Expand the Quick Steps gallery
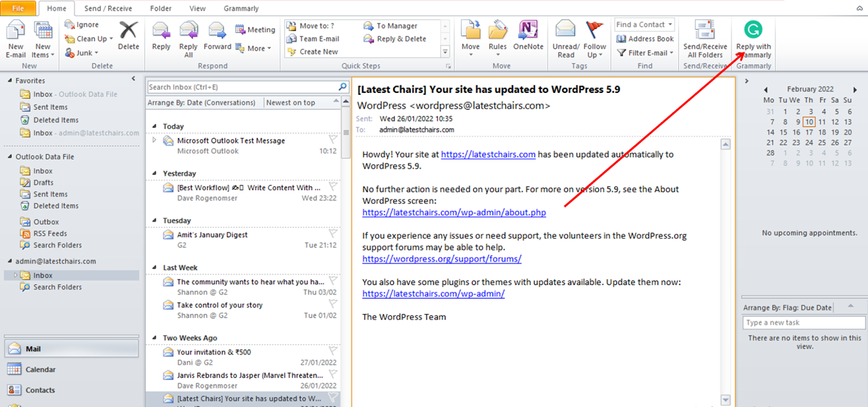The image size is (868, 407). pyautogui.click(x=445, y=52)
